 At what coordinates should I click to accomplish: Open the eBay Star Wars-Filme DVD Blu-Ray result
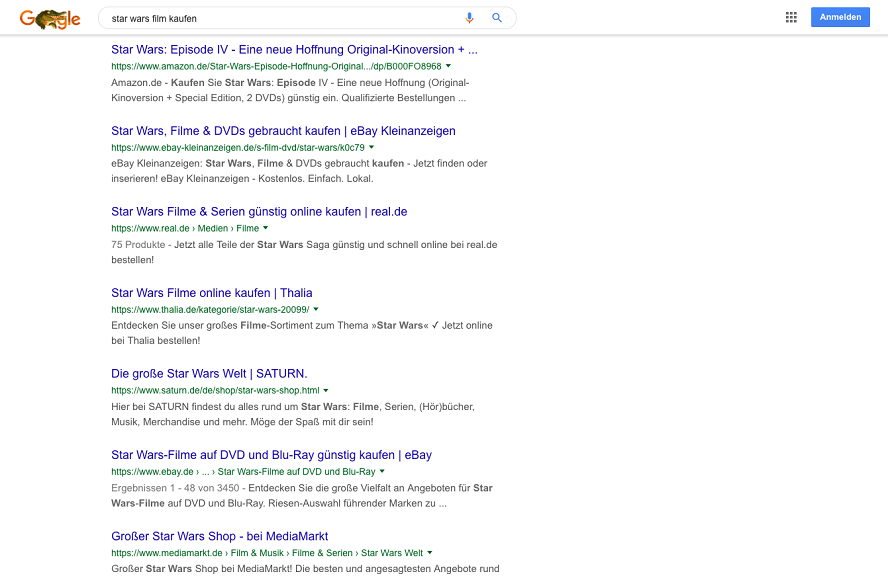pyautogui.click(x=271, y=455)
